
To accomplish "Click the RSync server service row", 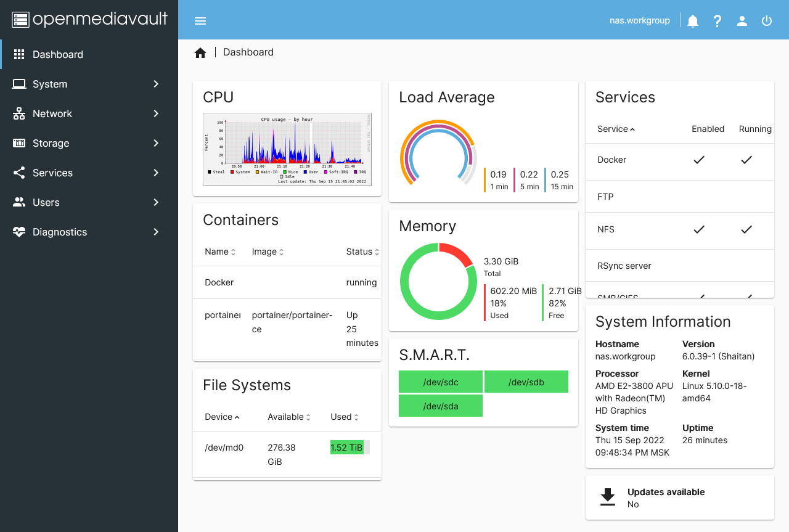I will point(679,266).
